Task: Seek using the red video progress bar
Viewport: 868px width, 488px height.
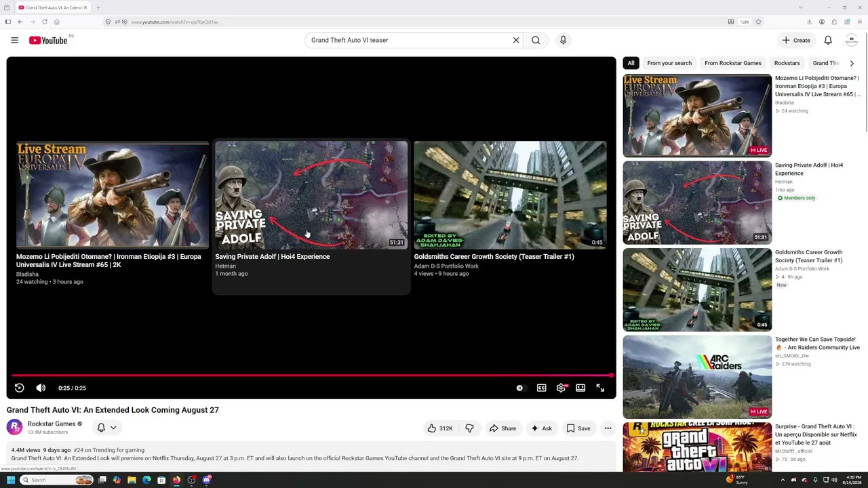Action: point(311,375)
